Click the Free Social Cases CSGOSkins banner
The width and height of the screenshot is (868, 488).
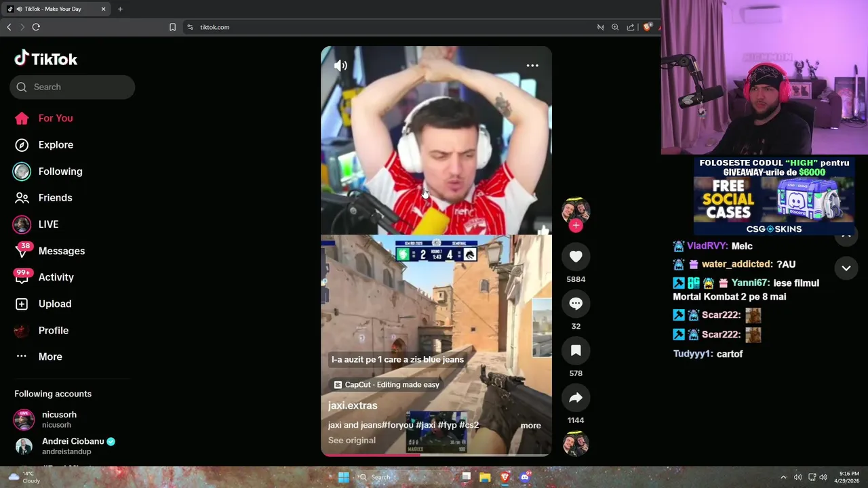(774, 196)
